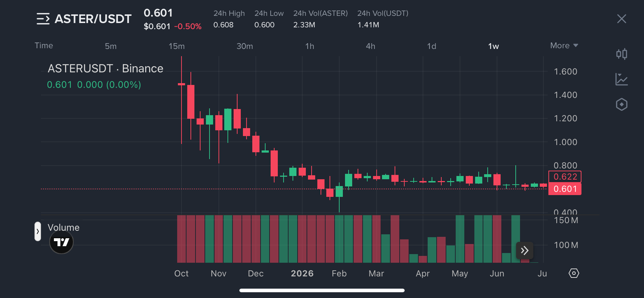
Task: Click the Feb label on time axis
Action: coord(339,274)
